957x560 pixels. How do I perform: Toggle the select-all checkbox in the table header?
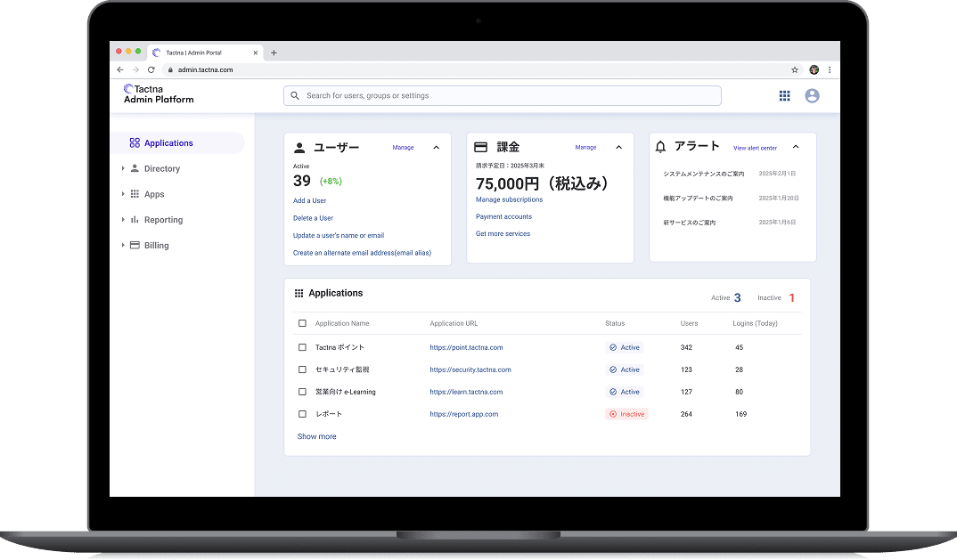pyautogui.click(x=302, y=323)
